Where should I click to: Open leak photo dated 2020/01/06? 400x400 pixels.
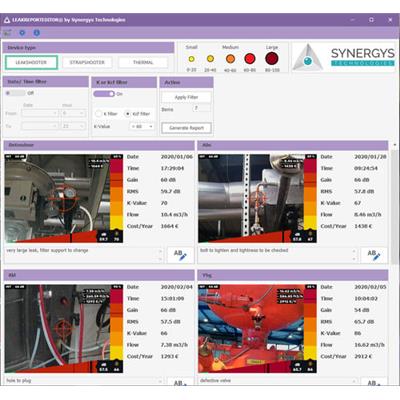tap(64, 198)
